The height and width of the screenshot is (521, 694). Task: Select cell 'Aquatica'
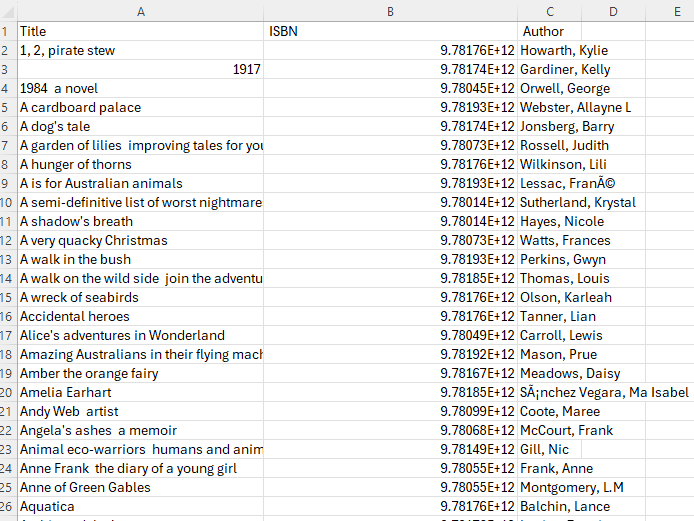[141, 506]
